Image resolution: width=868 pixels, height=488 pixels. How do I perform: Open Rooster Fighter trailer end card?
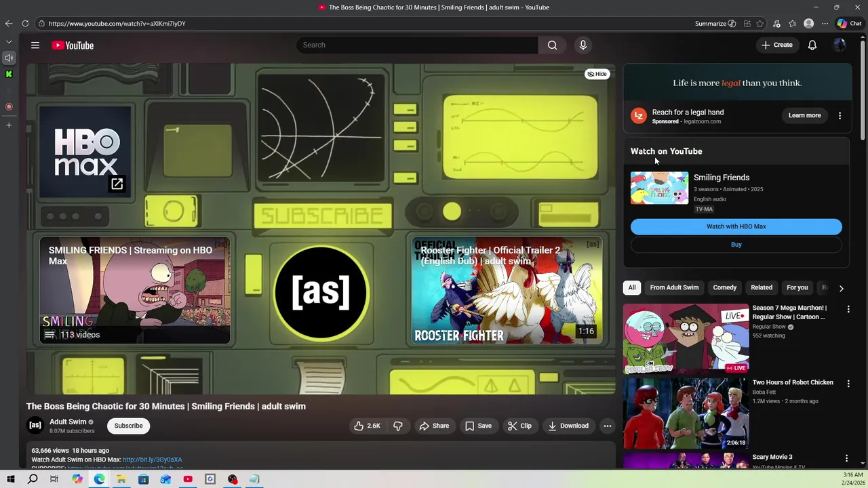507,290
